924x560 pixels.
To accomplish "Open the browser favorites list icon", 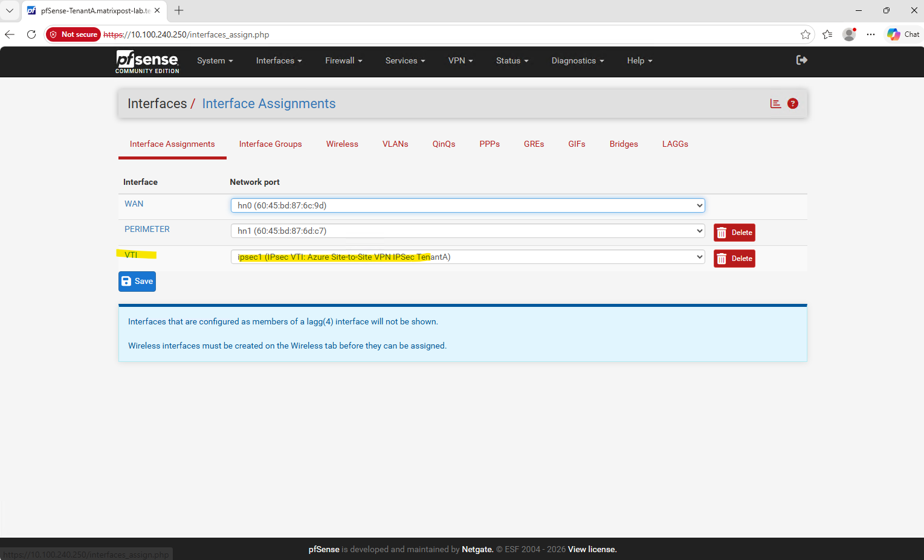I will click(x=827, y=34).
